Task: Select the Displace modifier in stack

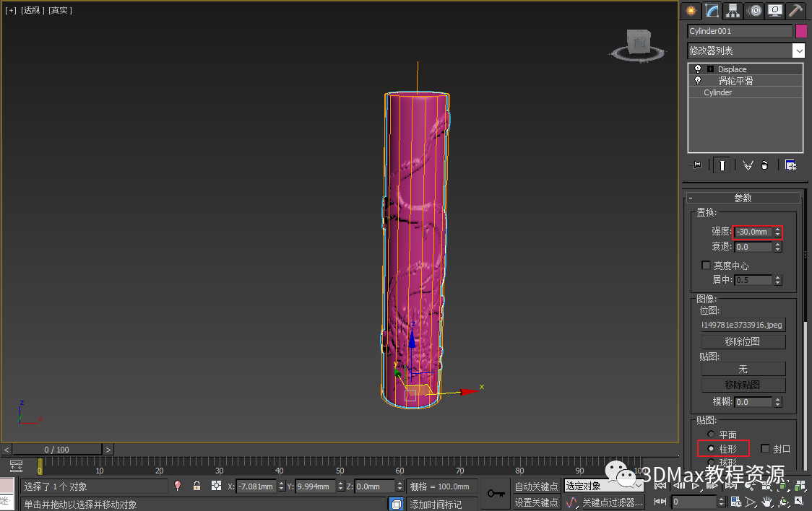Action: 732,69
